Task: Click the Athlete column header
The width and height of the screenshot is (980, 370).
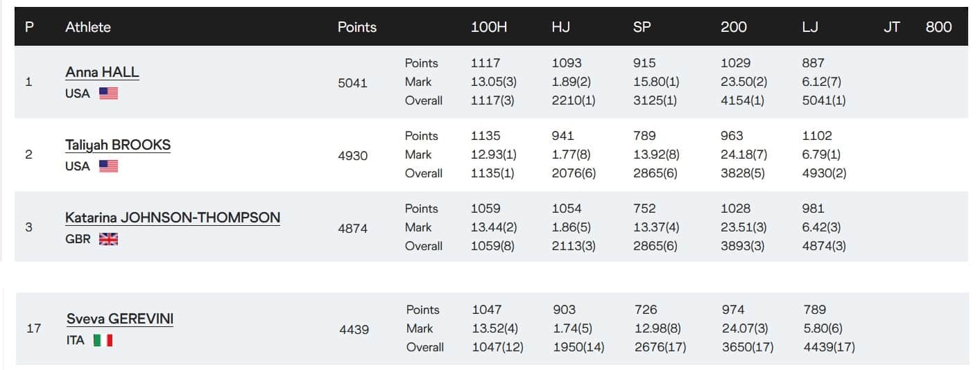Action: 88,27
